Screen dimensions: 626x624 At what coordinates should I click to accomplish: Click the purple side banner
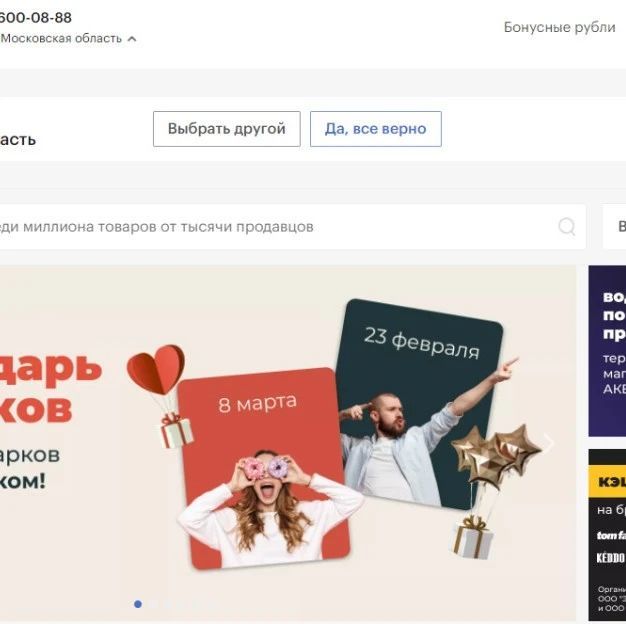pos(607,351)
